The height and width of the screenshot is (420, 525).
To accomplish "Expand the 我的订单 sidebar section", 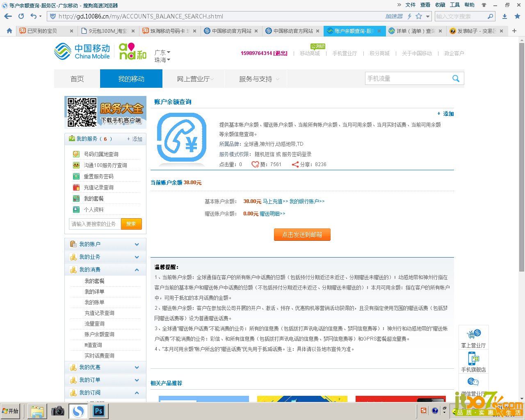I will (x=105, y=380).
